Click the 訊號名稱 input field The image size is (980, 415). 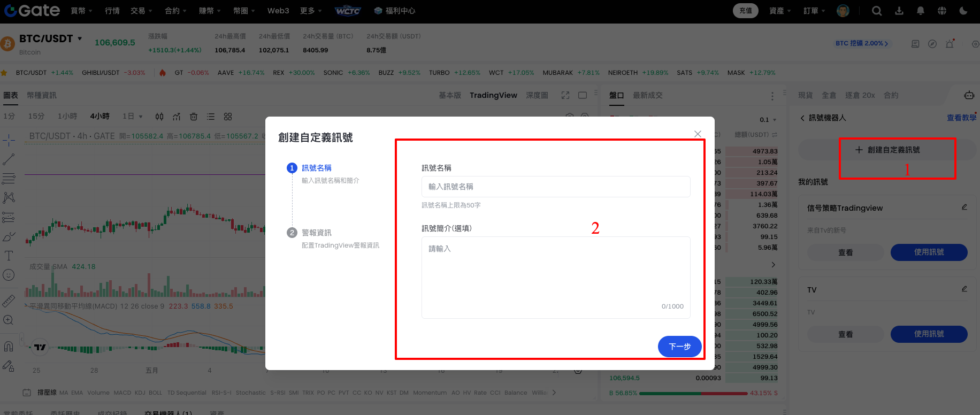(x=555, y=187)
